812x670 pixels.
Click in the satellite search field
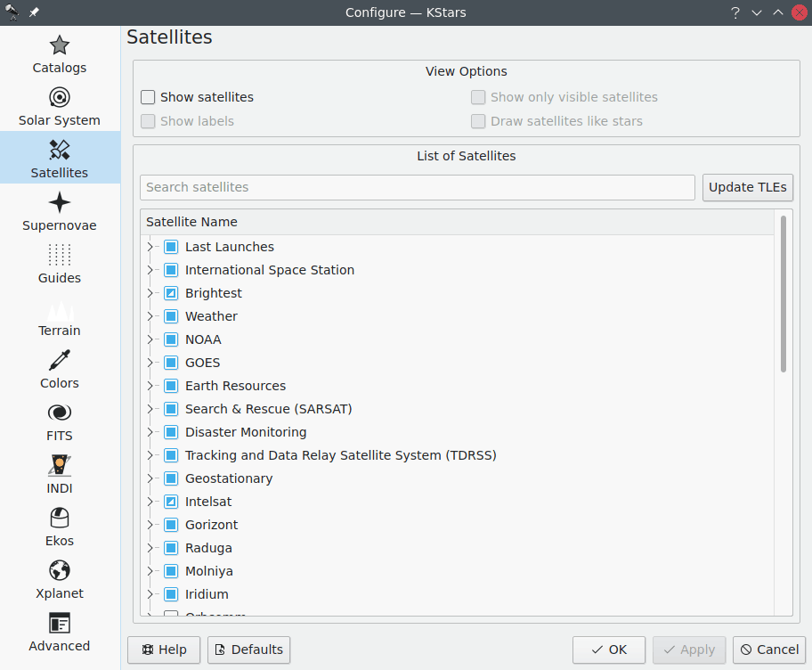coord(417,187)
